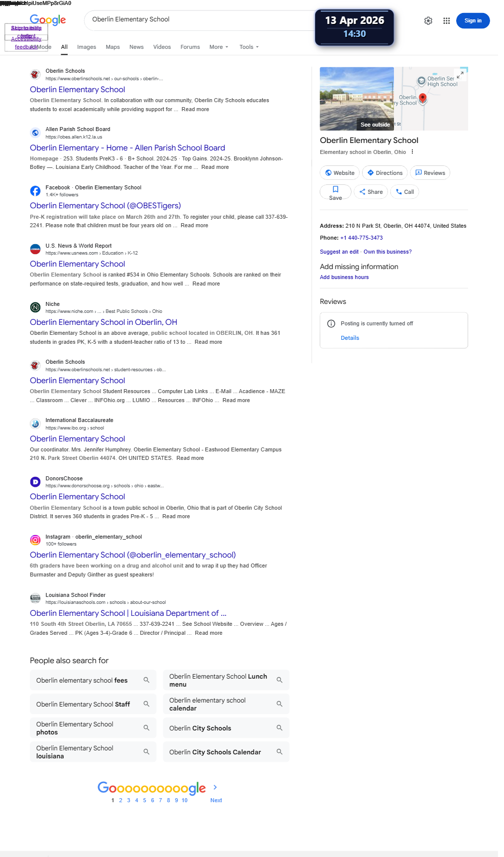The image size is (504, 857).
Task: Open the Google settings gear
Action: coord(428,21)
